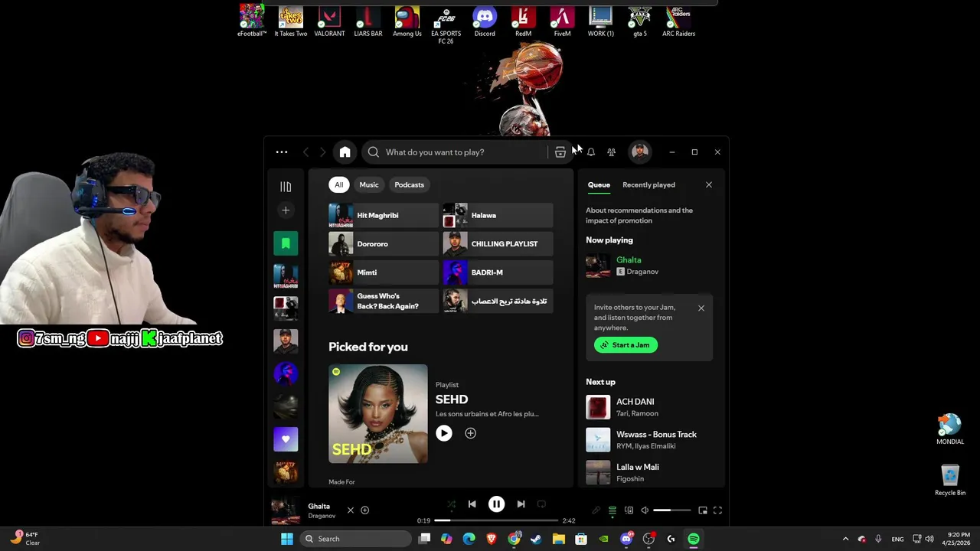Skip to next track
This screenshot has height=551, width=980.
pyautogui.click(x=521, y=504)
